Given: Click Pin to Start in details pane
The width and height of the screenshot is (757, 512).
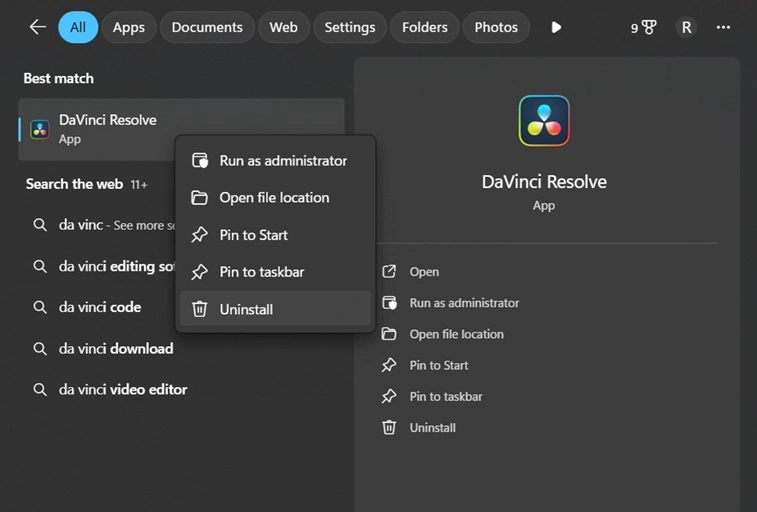Looking at the screenshot, I should tap(438, 365).
